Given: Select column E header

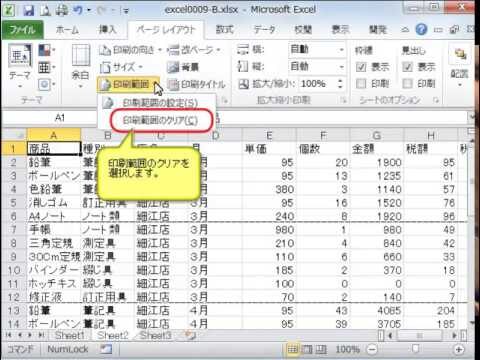Looking at the screenshot, I should [269, 135].
